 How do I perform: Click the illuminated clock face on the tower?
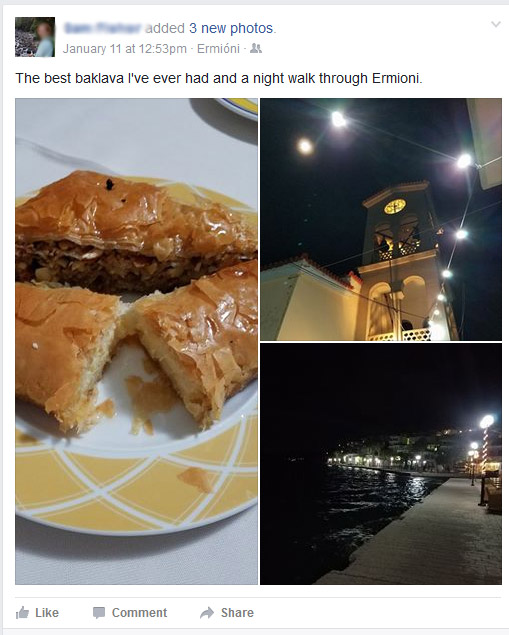pos(395,207)
